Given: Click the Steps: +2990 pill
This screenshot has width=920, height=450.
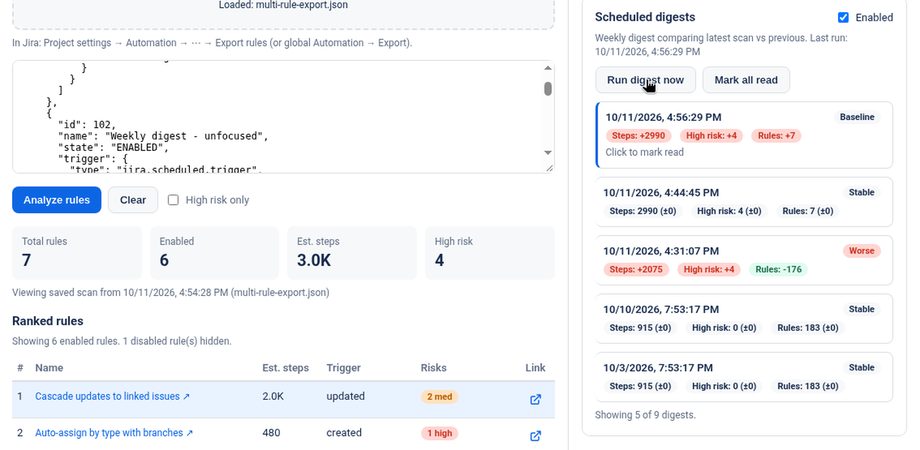Looking at the screenshot, I should pos(638,136).
